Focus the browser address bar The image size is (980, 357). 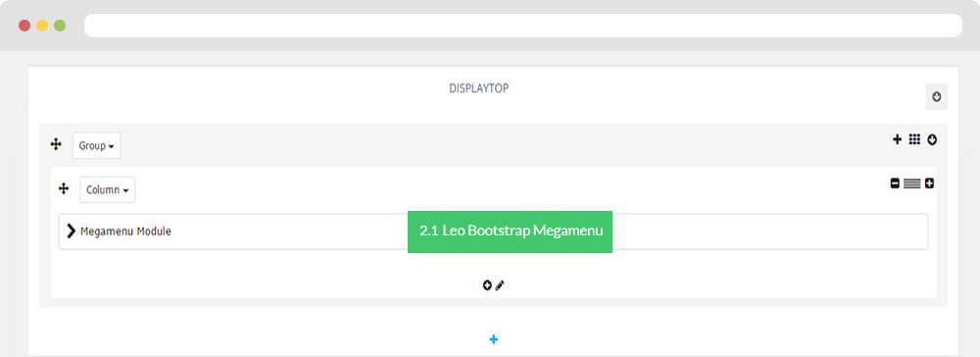(x=523, y=25)
